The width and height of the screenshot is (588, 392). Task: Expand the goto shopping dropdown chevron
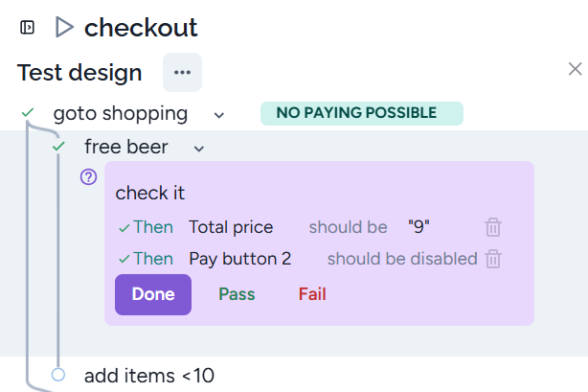(219, 115)
